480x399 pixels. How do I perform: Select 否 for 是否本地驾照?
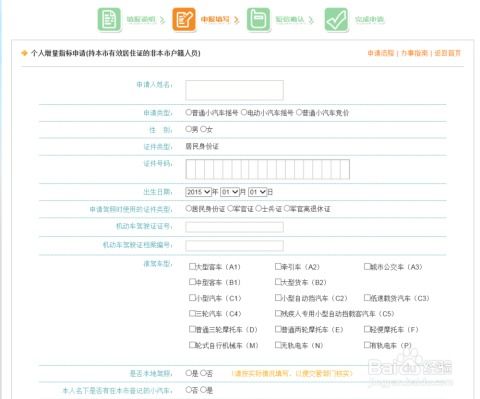coord(203,373)
